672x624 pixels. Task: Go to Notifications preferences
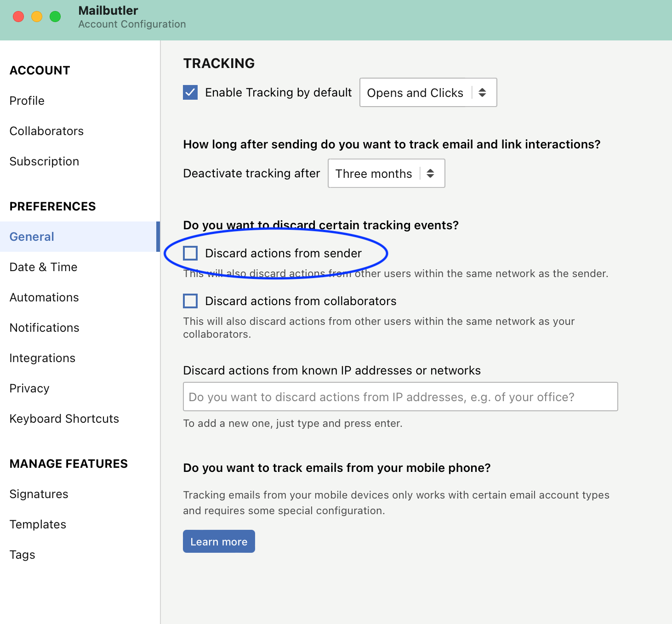pyautogui.click(x=44, y=328)
